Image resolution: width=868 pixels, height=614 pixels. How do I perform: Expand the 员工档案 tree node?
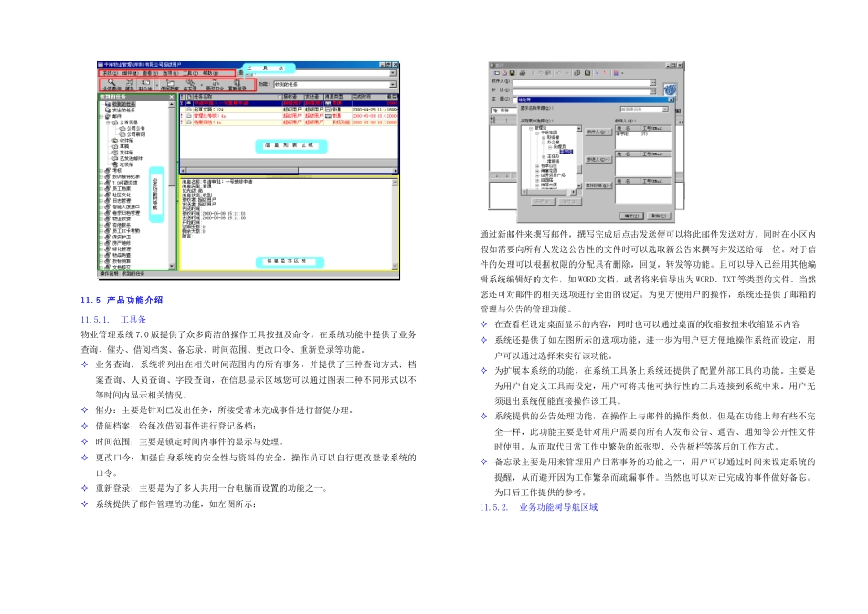coord(101,189)
